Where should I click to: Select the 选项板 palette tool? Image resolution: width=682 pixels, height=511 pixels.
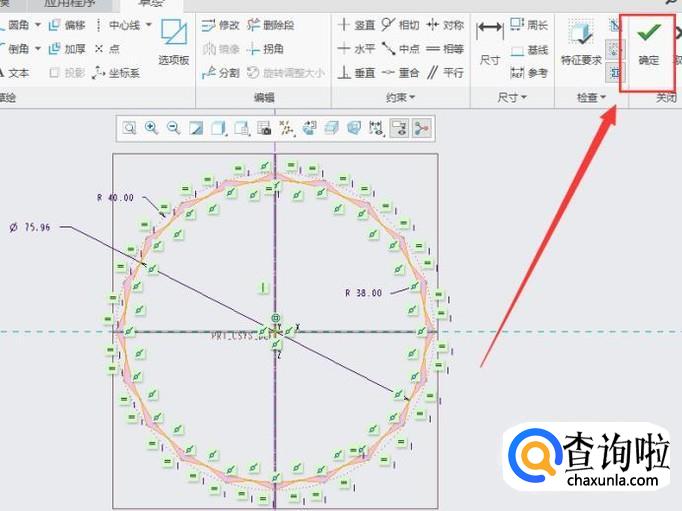pyautogui.click(x=173, y=44)
